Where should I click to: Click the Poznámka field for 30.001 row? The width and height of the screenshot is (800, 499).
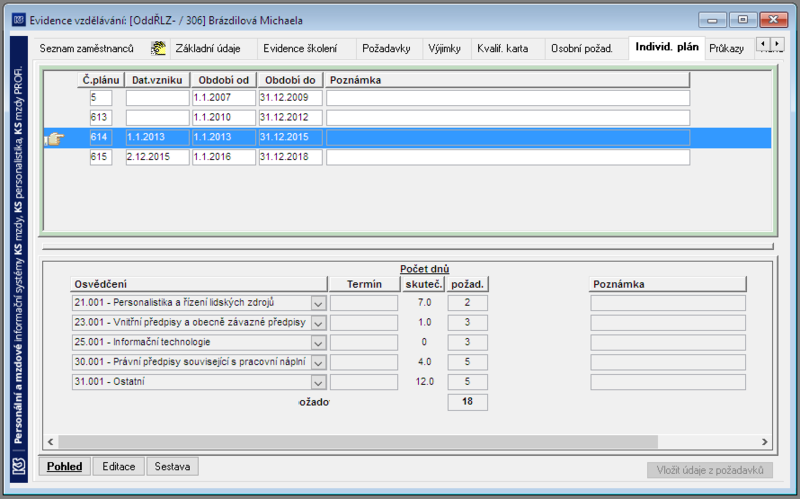[668, 362]
